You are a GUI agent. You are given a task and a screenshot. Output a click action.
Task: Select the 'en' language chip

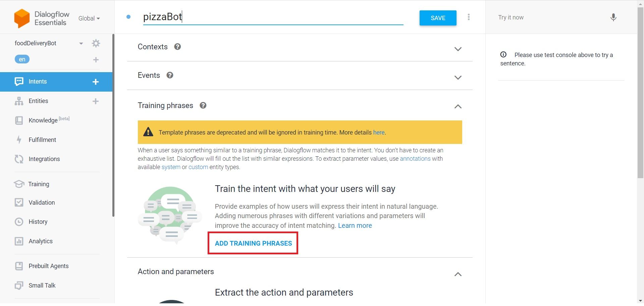tap(22, 59)
